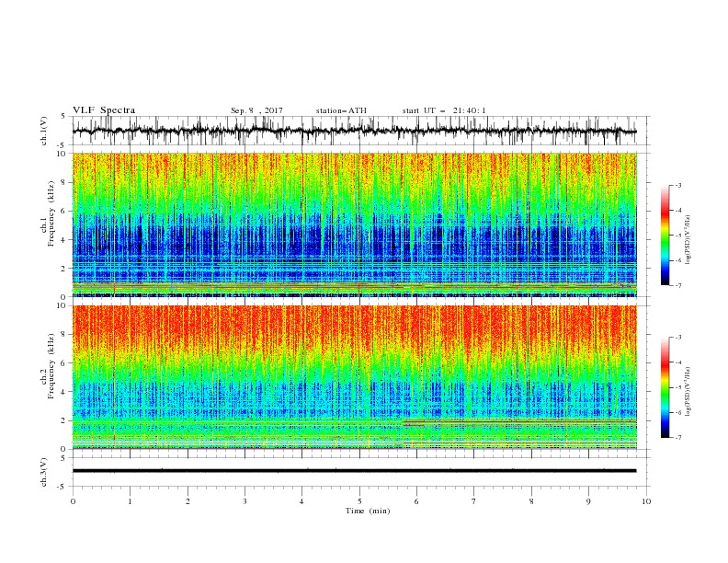Click time axis tick label "6"
This screenshot has width=728, height=563.
[417, 501]
